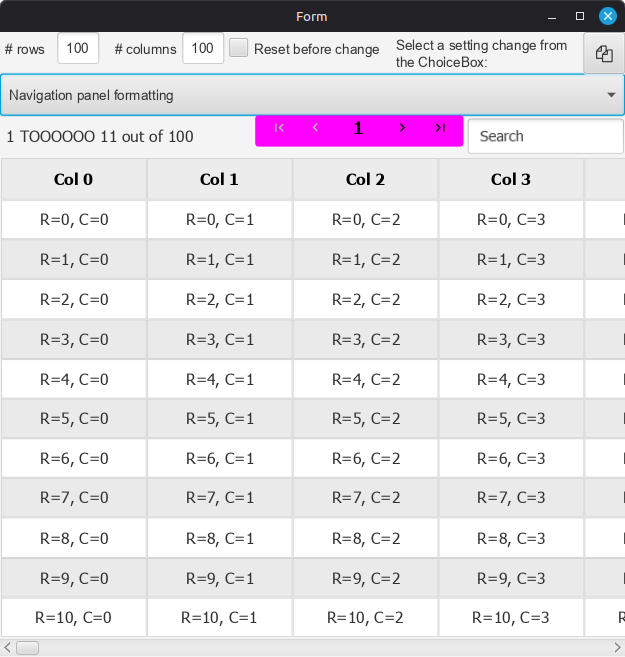Select cell R=9, C=0

coord(74,579)
